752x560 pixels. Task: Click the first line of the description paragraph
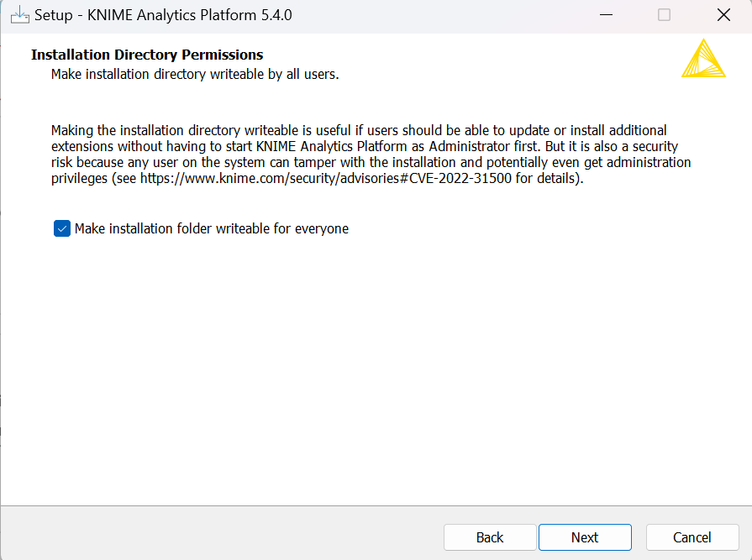[x=359, y=130]
